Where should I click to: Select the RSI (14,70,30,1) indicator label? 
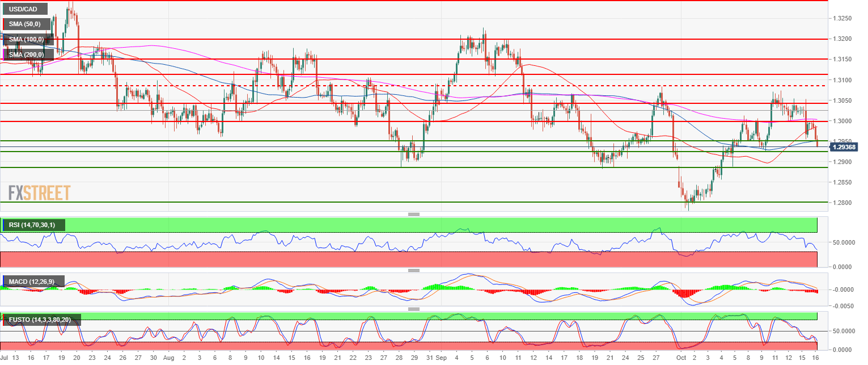[x=33, y=225]
